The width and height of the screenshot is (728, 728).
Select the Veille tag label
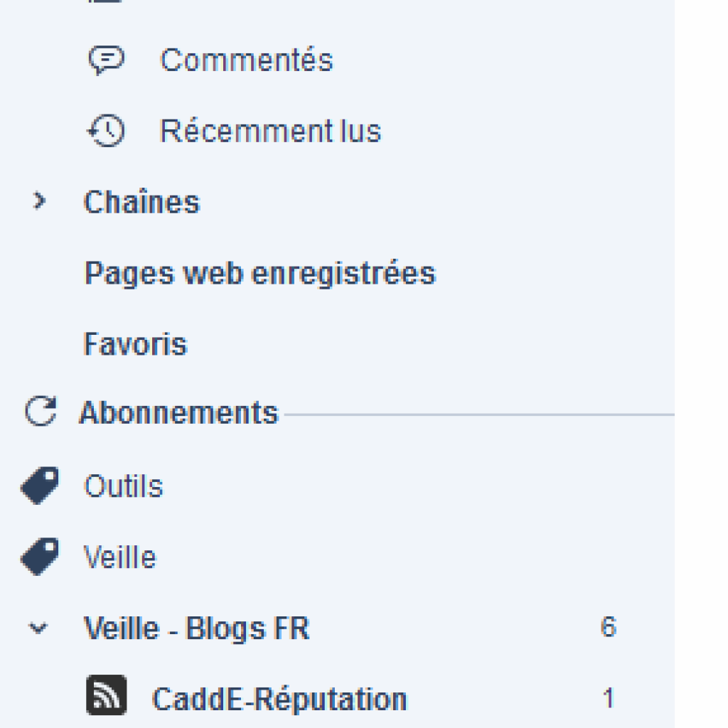(x=120, y=557)
